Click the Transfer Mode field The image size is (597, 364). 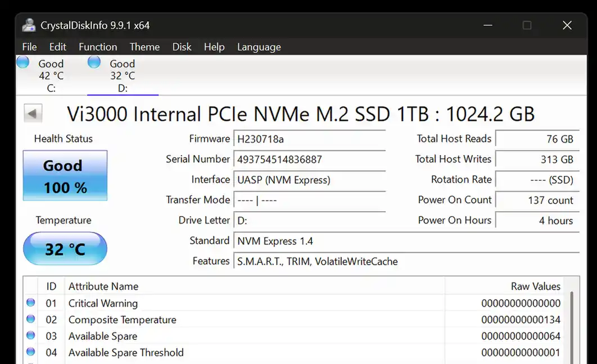click(310, 200)
